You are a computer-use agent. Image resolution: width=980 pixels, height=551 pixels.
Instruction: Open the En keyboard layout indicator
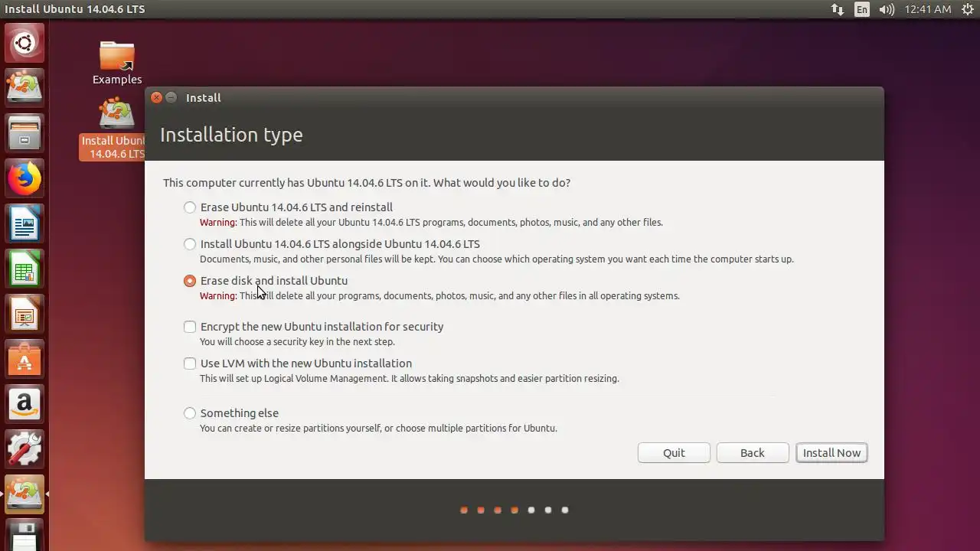pyautogui.click(x=862, y=9)
